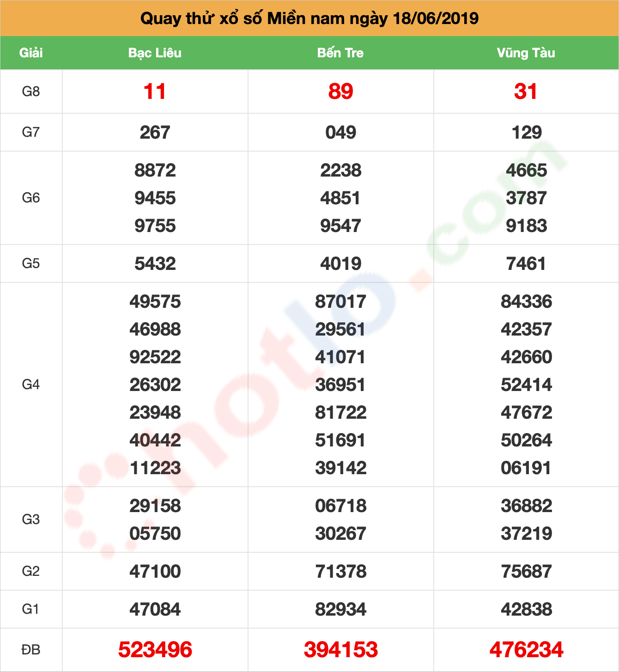Select the G4 number 42357
619x672 pixels.
click(x=526, y=330)
